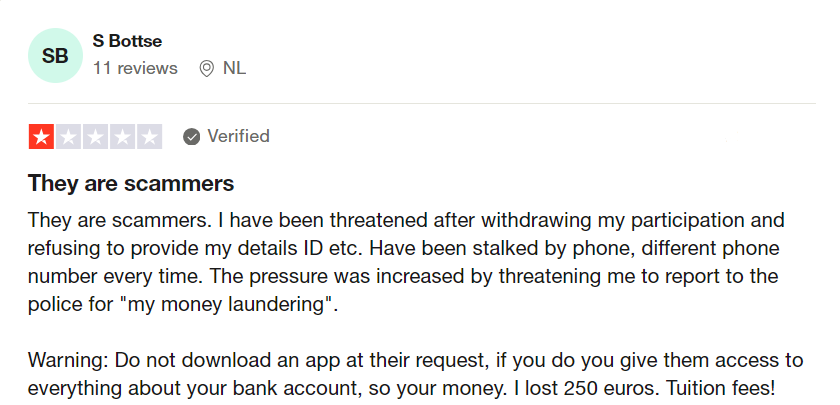Click the fifth gray star
The height and width of the screenshot is (405, 840).
click(x=149, y=137)
